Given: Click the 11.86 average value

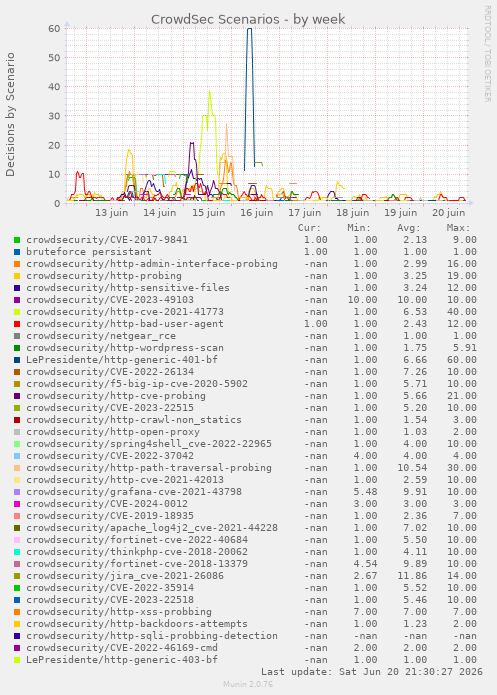Looking at the screenshot, I should pos(412,576).
